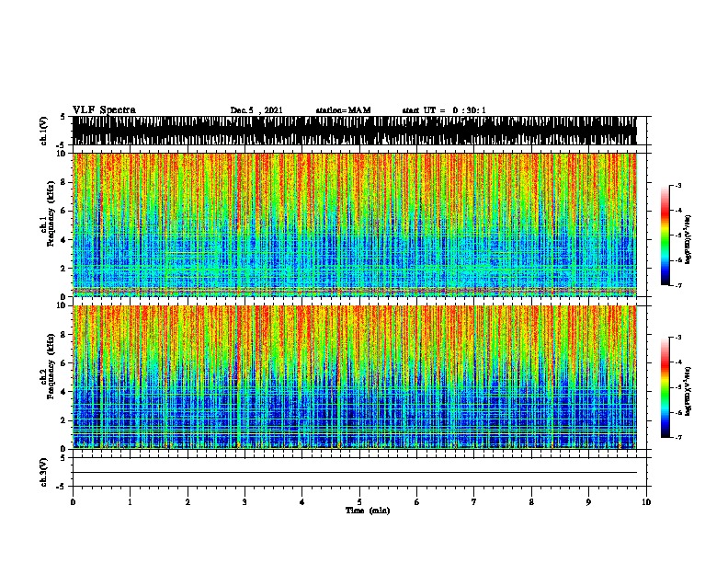Click time axis tick label '4'

[x=301, y=502]
